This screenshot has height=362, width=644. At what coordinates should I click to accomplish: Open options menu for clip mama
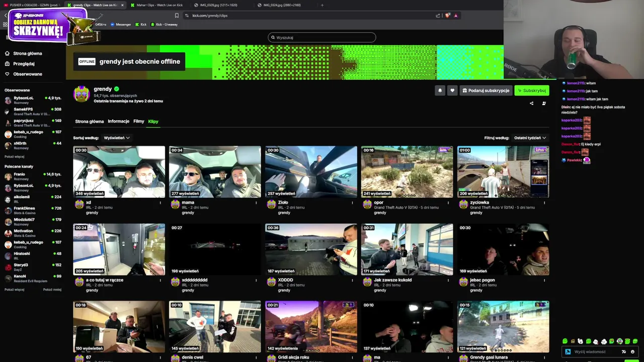[256, 203]
